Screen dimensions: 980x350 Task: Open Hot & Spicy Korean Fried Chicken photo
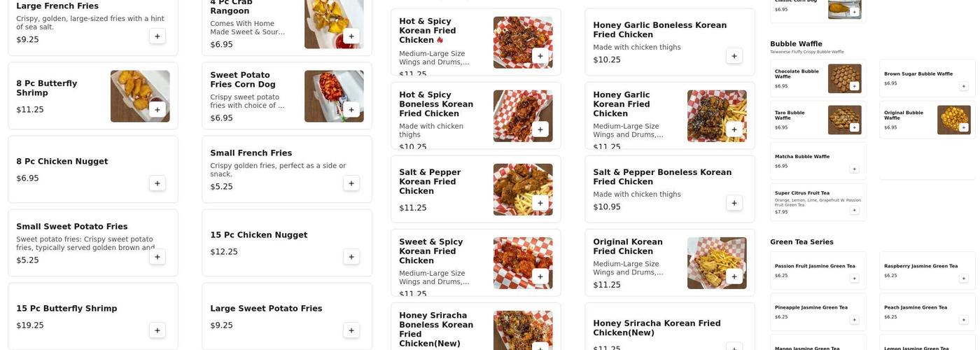point(521,42)
